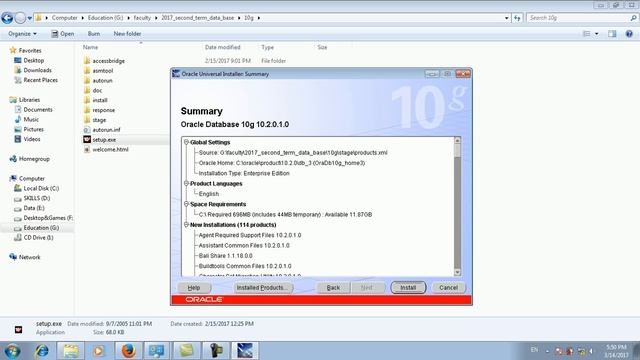The image size is (640, 360).
Task: Launch Firefox from taskbar
Action: (128, 351)
